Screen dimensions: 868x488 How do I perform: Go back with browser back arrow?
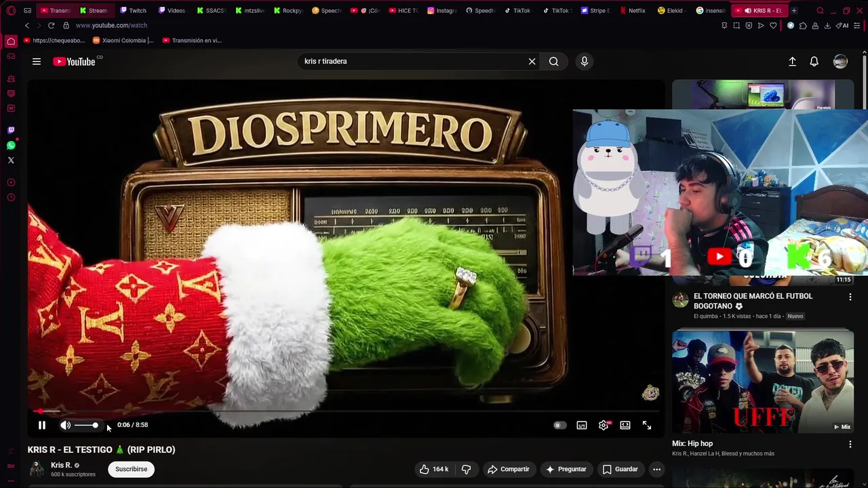coord(27,25)
